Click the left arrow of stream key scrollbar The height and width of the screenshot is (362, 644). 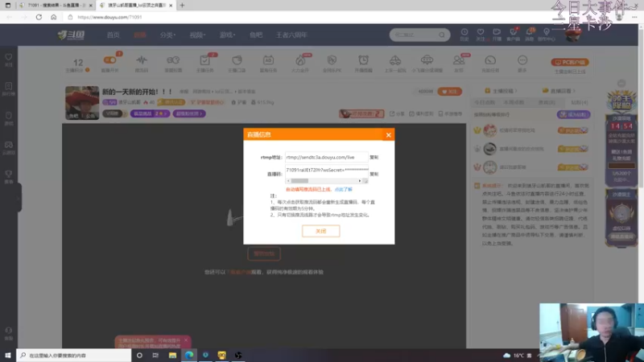point(288,181)
